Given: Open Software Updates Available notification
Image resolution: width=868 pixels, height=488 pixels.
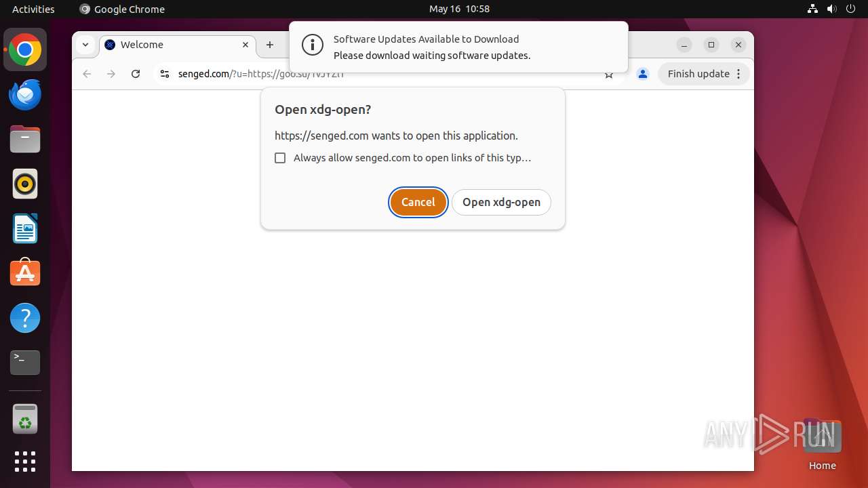Looking at the screenshot, I should pyautogui.click(x=458, y=47).
